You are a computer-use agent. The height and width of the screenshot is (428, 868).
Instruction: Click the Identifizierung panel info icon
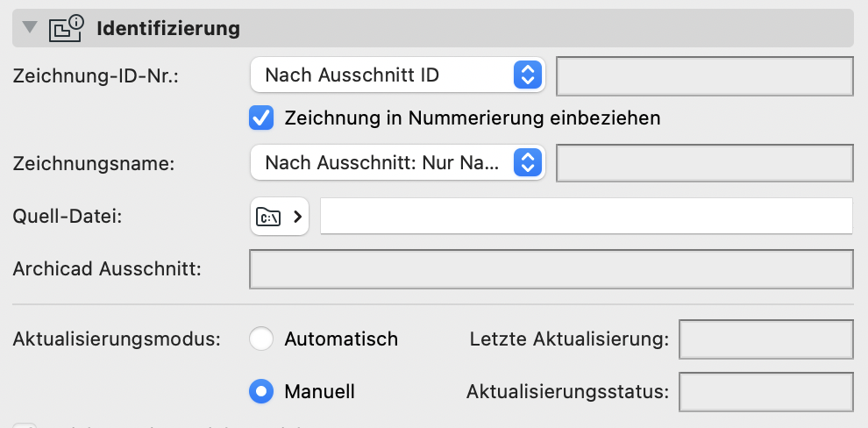(66, 28)
